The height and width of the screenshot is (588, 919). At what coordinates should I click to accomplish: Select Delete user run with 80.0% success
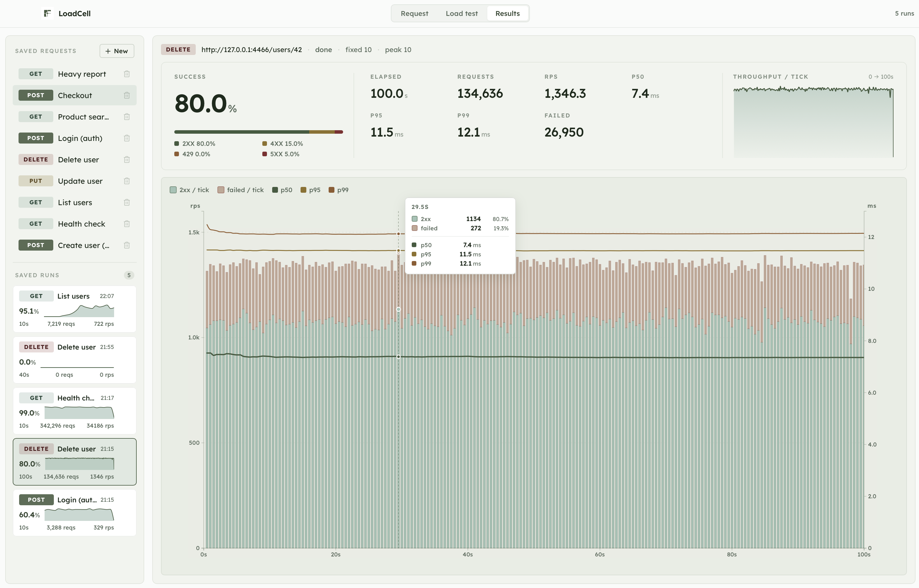click(x=74, y=462)
